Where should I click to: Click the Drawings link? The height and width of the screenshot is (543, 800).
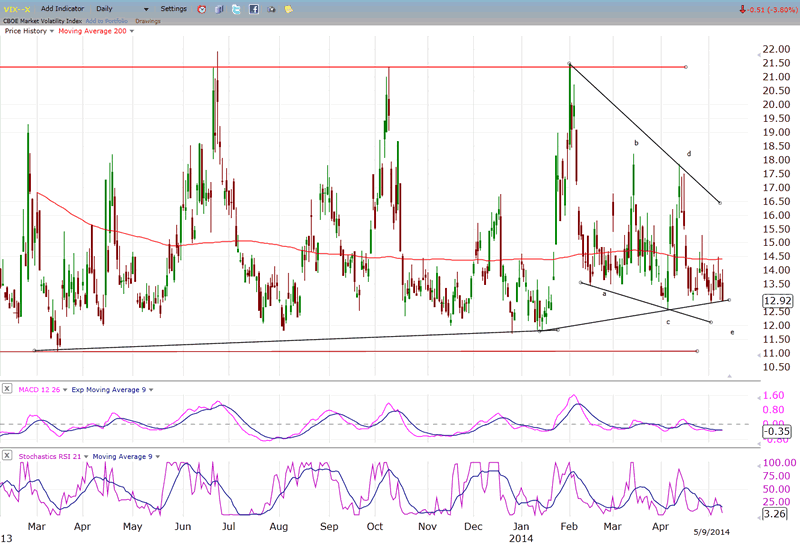(149, 20)
